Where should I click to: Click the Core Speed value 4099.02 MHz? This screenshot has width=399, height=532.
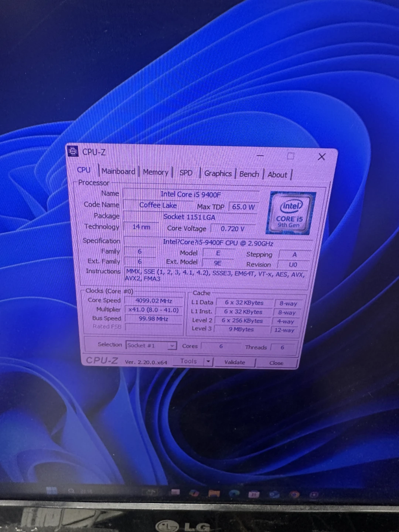pyautogui.click(x=154, y=301)
